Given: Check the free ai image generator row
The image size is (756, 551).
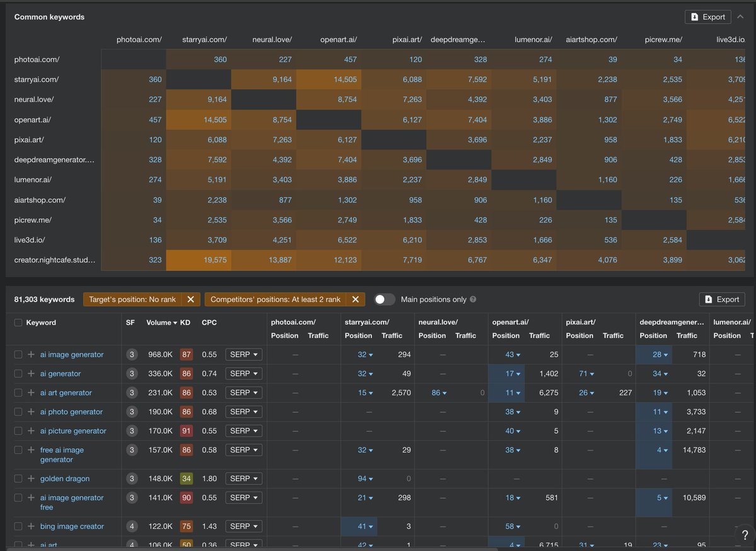Looking at the screenshot, I should click(18, 449).
